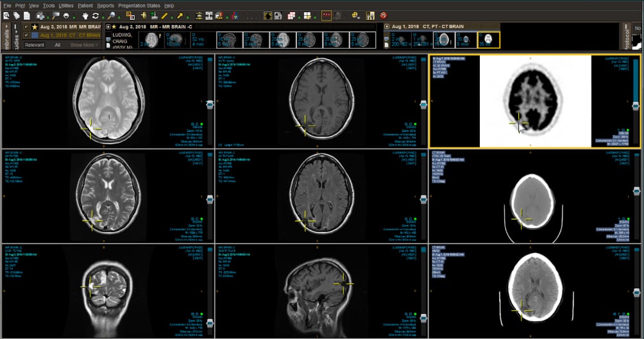The width and height of the screenshot is (644, 339).
Task: Select the yellow line measurement tool
Action: 165,15
